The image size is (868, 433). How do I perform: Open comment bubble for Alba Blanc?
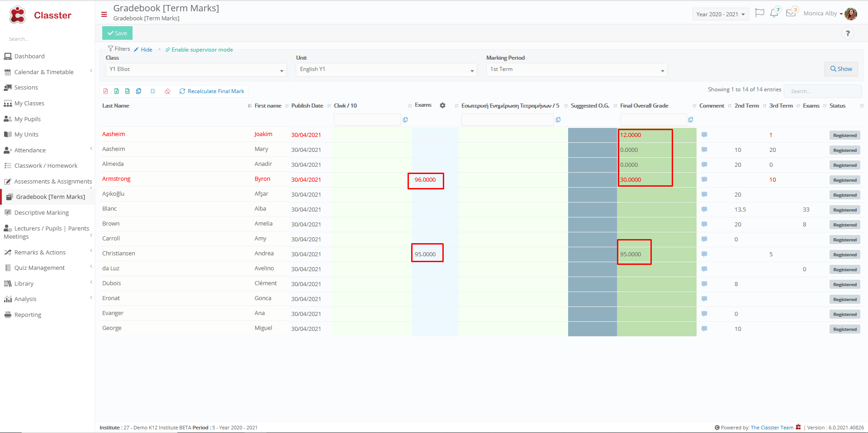pyautogui.click(x=704, y=209)
